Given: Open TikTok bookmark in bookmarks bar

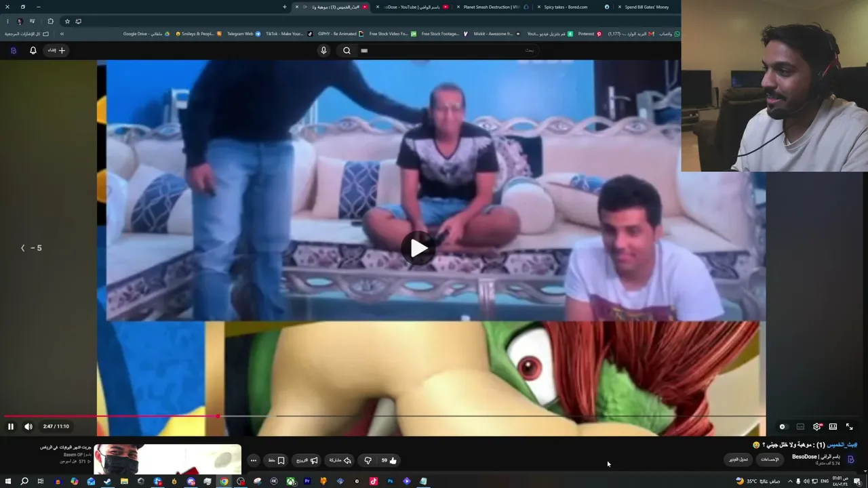Looking at the screenshot, I should [289, 34].
